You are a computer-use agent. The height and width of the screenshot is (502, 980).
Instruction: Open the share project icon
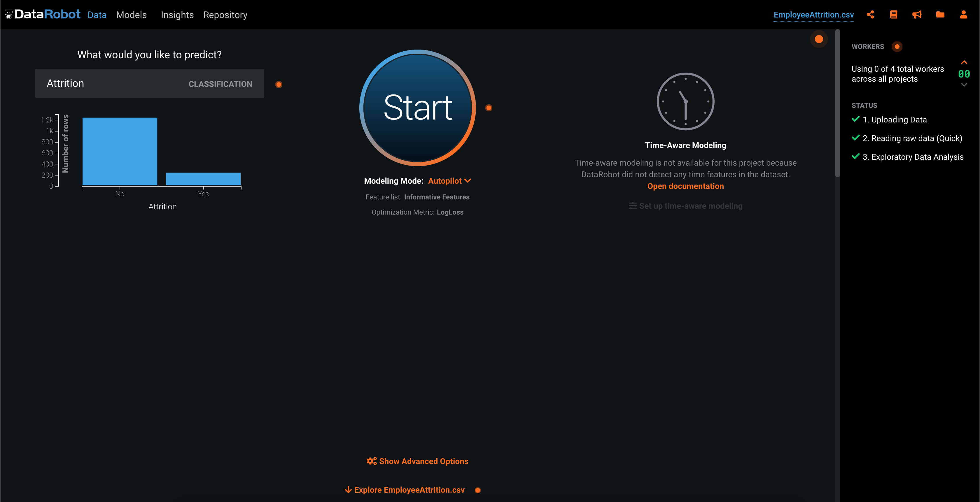click(x=870, y=15)
